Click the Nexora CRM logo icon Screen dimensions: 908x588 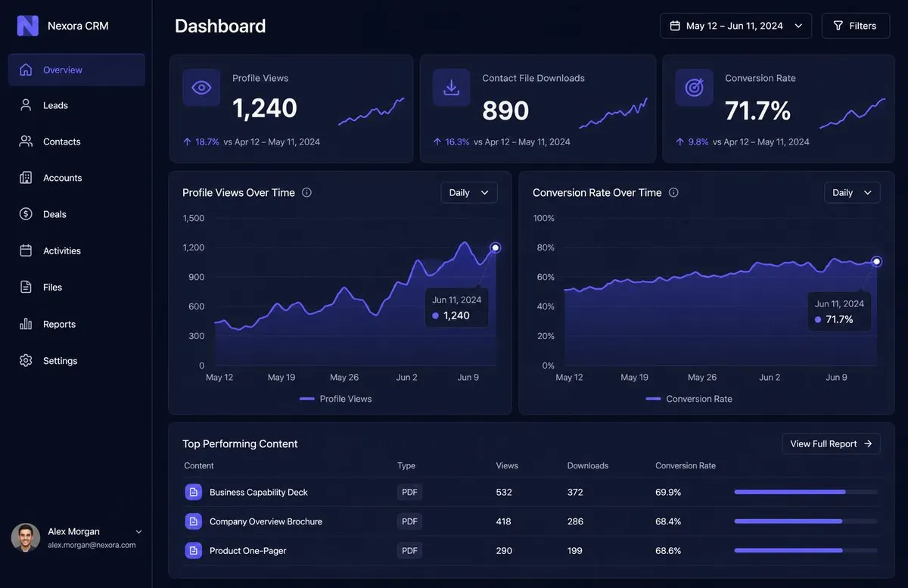(x=28, y=26)
